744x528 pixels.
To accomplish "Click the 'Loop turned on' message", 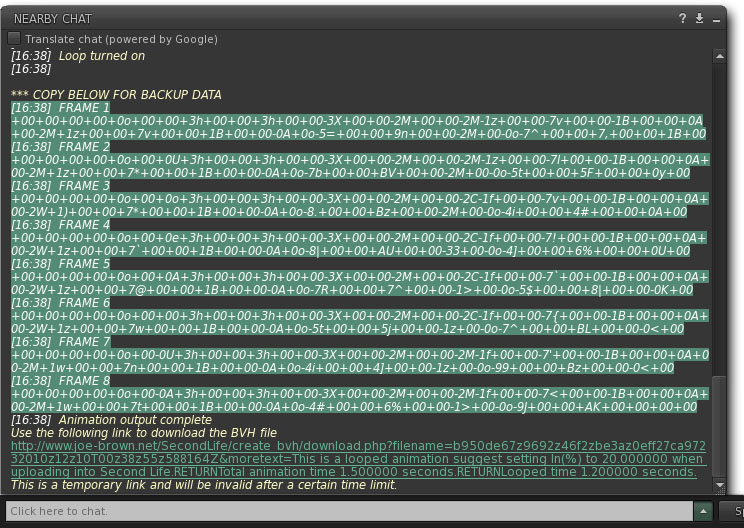I will 101,56.
